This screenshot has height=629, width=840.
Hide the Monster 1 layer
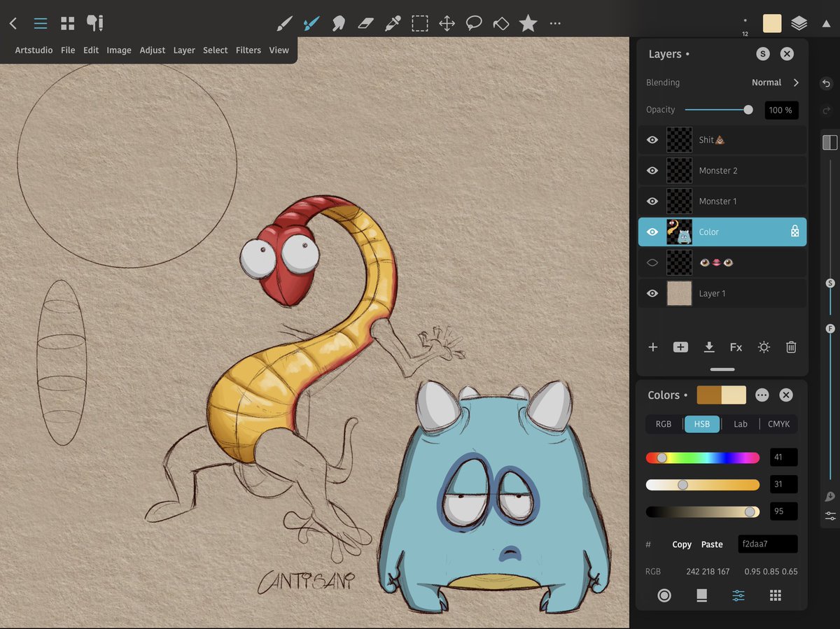click(x=652, y=202)
